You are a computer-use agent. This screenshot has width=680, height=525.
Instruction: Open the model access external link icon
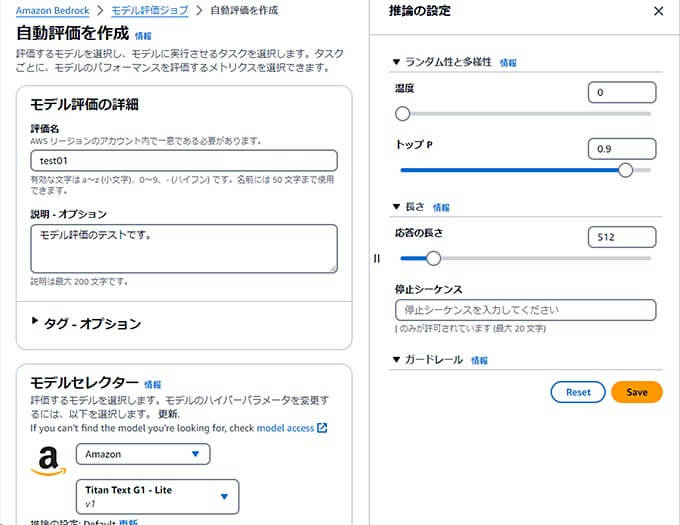coord(322,428)
